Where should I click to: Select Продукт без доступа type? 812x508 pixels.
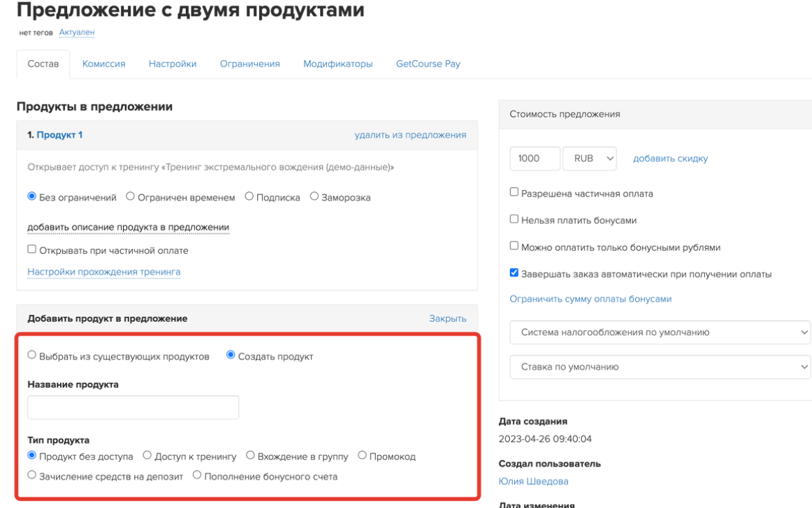(32, 455)
